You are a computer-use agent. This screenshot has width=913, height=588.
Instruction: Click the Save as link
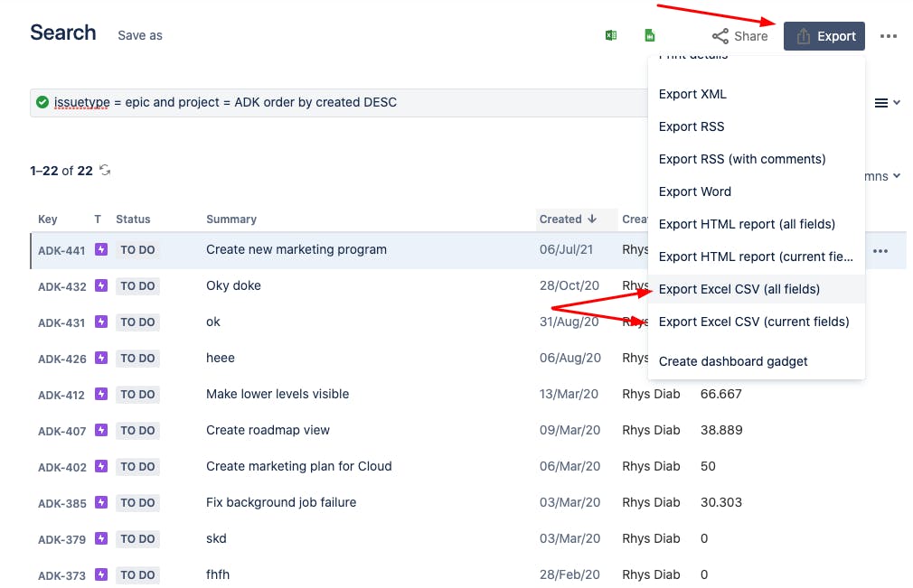pyautogui.click(x=139, y=36)
